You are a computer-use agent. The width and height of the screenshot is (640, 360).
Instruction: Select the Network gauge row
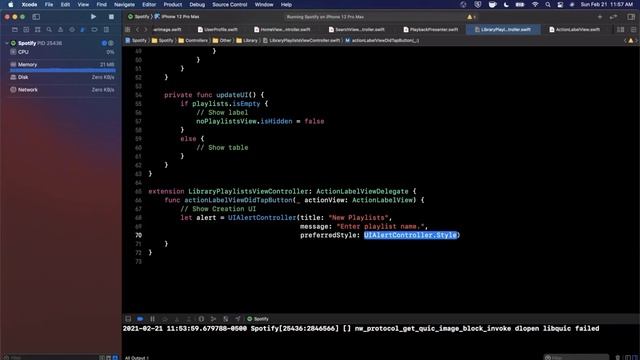tap(62, 90)
